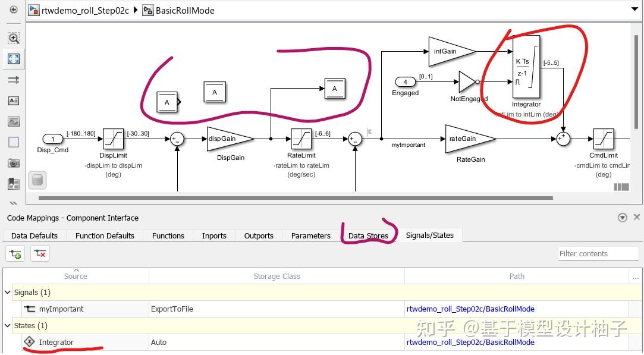Select the DispLimit saturation block
644x355 pixels.
coord(113,139)
